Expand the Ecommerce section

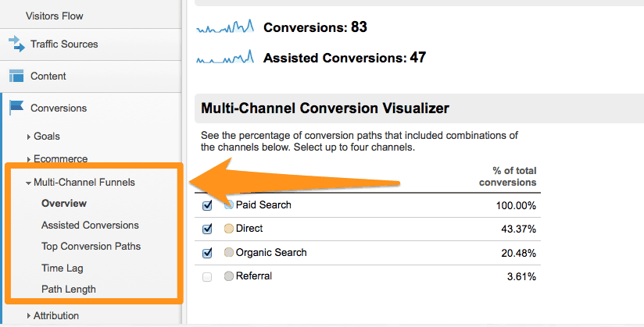[57, 158]
